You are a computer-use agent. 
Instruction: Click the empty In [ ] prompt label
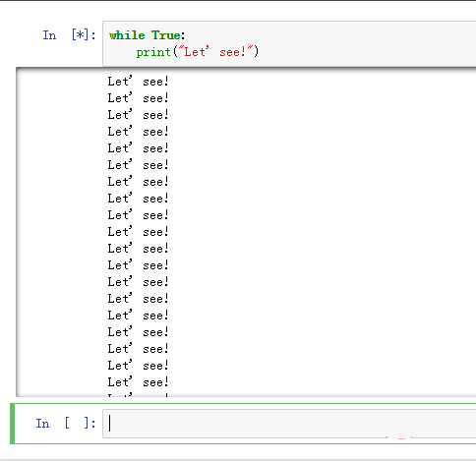click(x=66, y=423)
